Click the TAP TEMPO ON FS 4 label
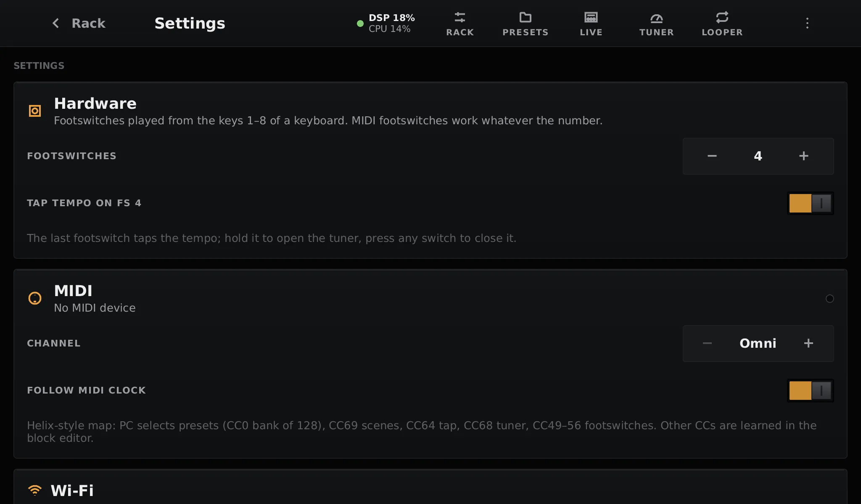The height and width of the screenshot is (504, 861). click(x=84, y=203)
